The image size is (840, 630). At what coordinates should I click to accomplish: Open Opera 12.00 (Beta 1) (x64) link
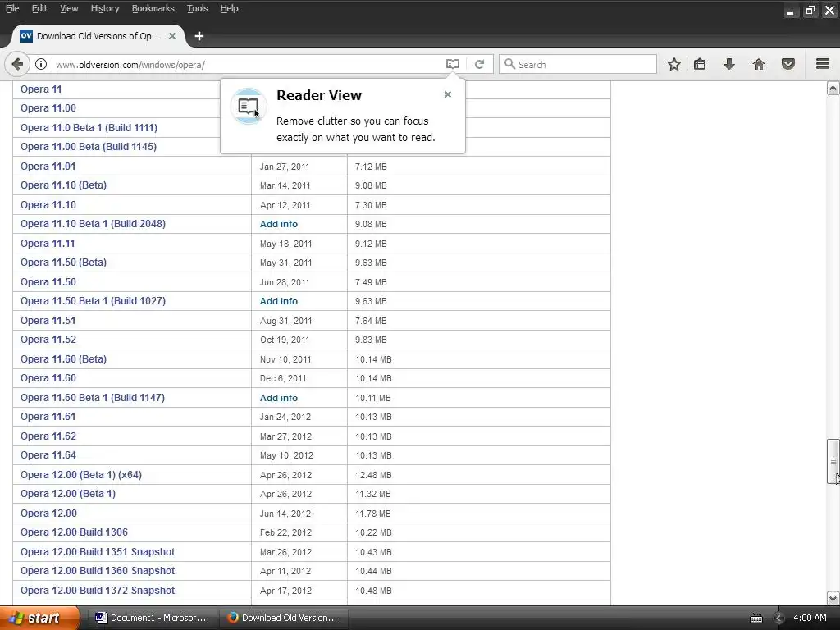coord(81,475)
